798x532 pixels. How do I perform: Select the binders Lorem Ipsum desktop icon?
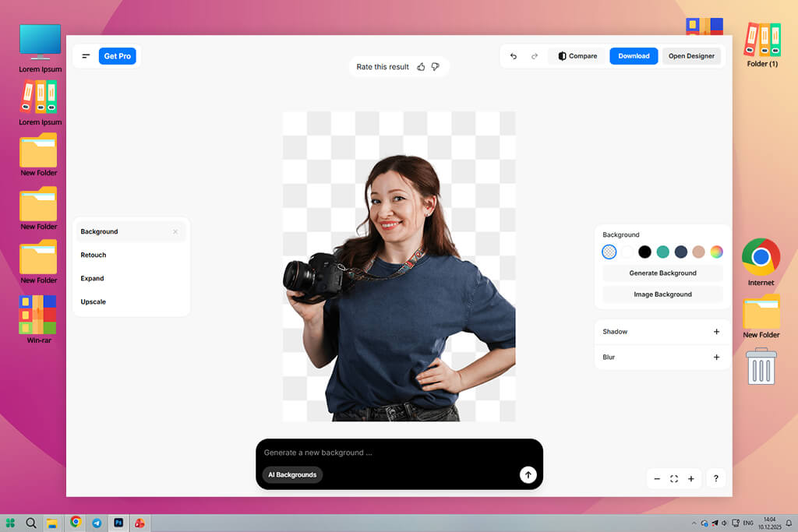[x=41, y=104]
